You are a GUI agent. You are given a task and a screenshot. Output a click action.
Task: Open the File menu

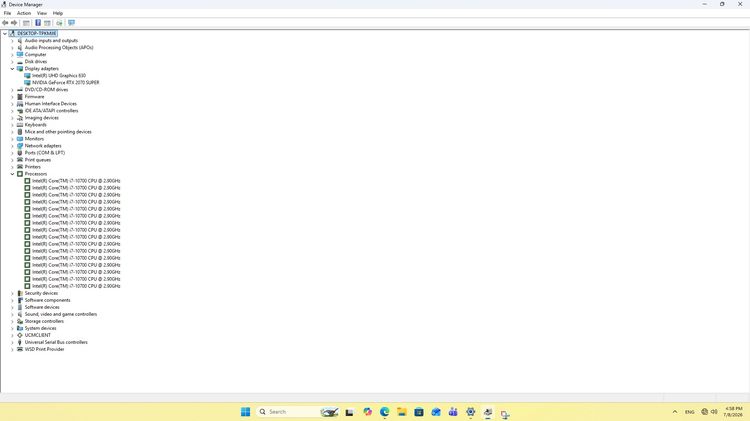(7, 13)
